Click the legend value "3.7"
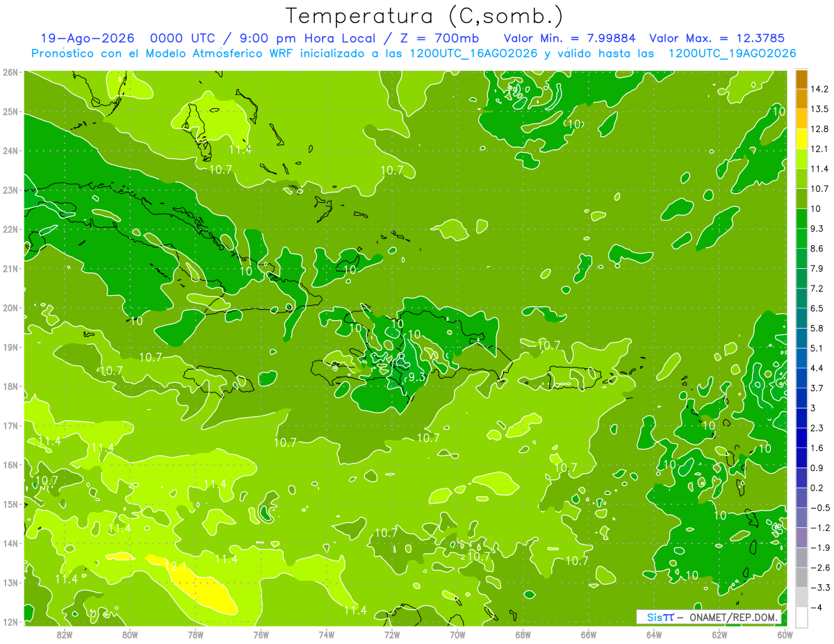The image size is (834, 644). [817, 388]
